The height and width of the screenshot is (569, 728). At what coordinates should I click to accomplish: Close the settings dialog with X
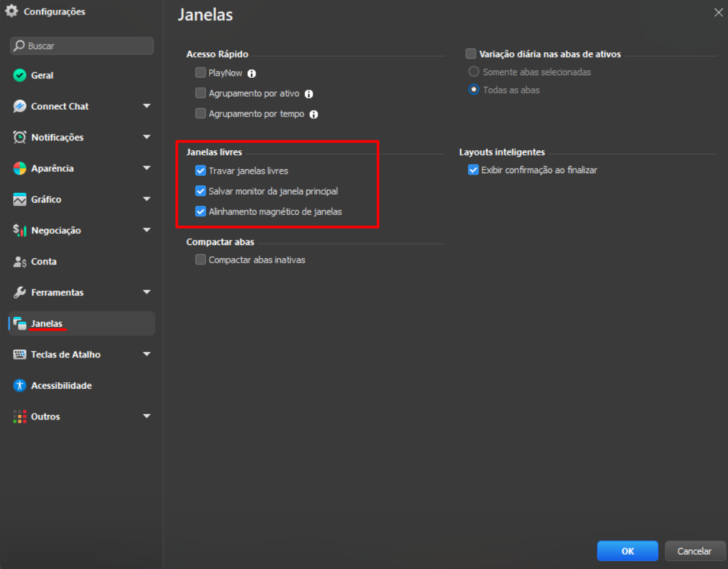coord(718,12)
